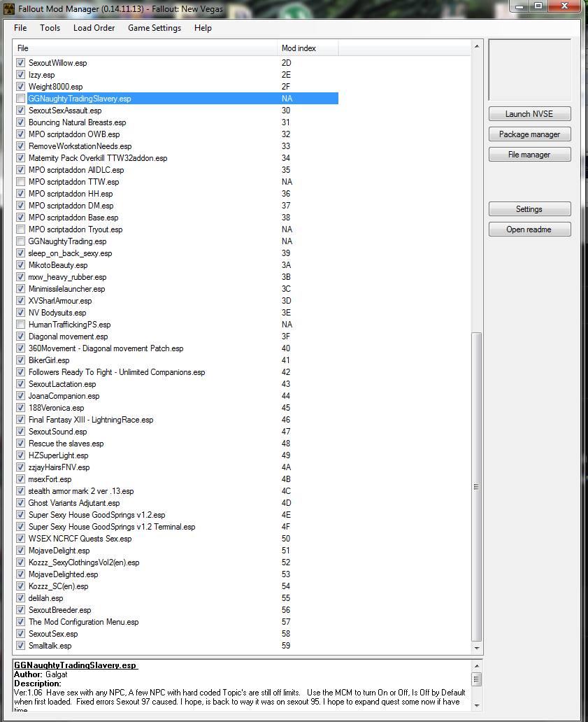This screenshot has height=722, width=588.
Task: Click the plugin list scroll up arrow
Action: coord(477,46)
